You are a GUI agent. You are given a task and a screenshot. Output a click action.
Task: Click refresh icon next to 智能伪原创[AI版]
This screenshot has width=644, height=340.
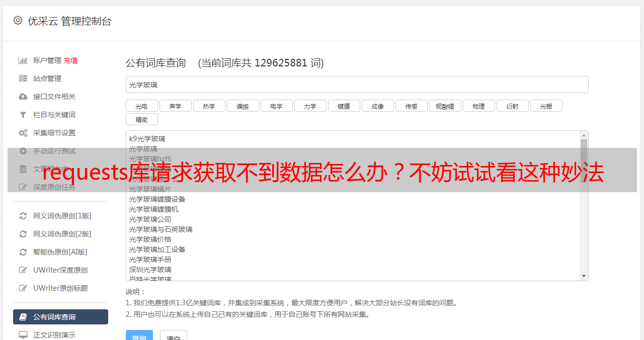point(23,252)
